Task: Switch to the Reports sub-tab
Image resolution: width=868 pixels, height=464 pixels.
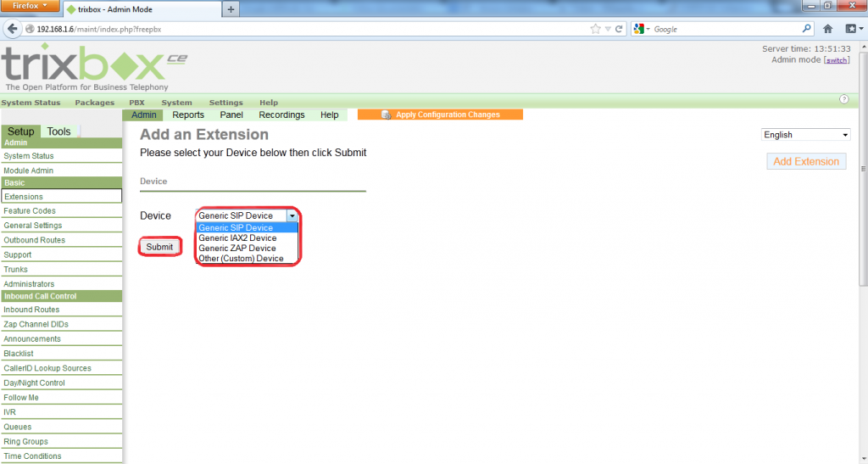Action: 188,115
